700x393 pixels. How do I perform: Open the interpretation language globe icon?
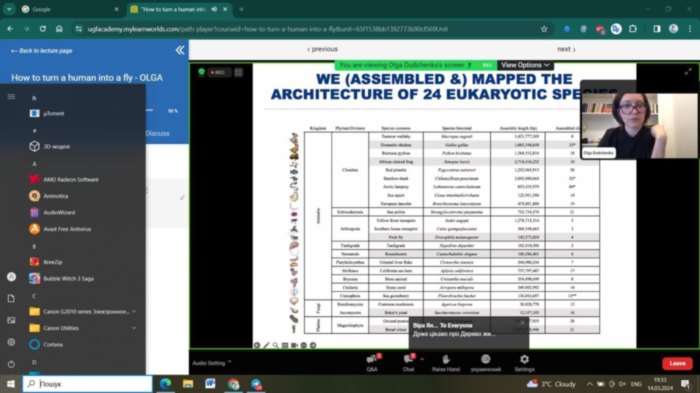click(x=486, y=363)
